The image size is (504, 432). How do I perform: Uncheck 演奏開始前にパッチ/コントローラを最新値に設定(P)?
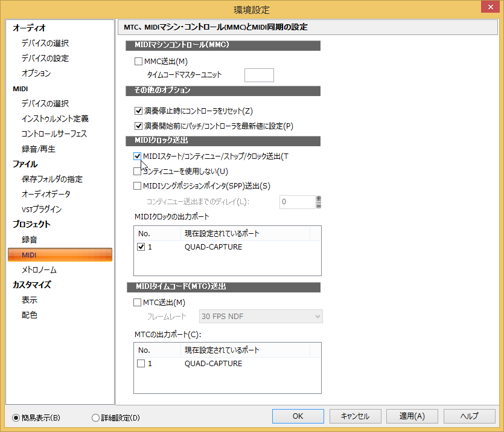pyautogui.click(x=138, y=126)
